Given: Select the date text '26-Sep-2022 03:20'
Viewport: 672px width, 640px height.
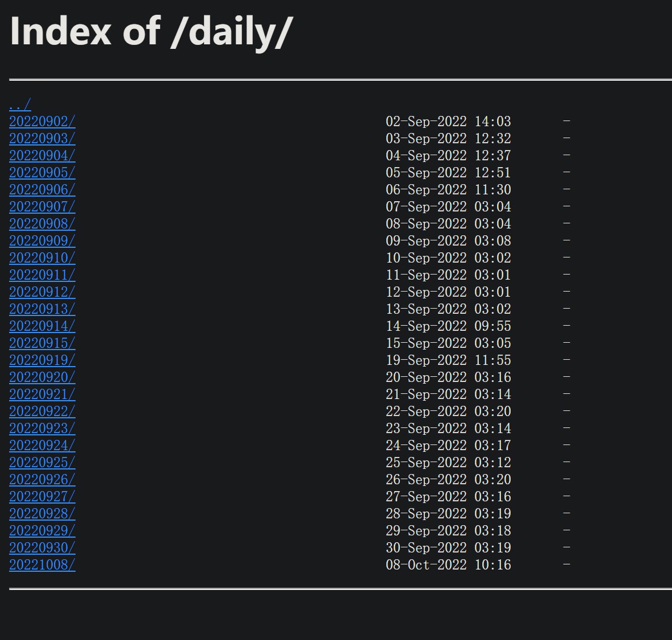Looking at the screenshot, I should coord(448,480).
